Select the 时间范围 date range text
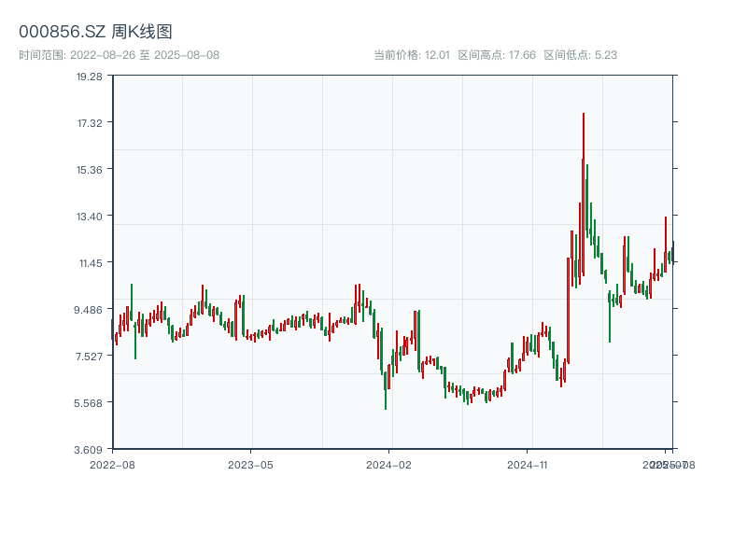This screenshot has width=747, height=560. point(120,55)
